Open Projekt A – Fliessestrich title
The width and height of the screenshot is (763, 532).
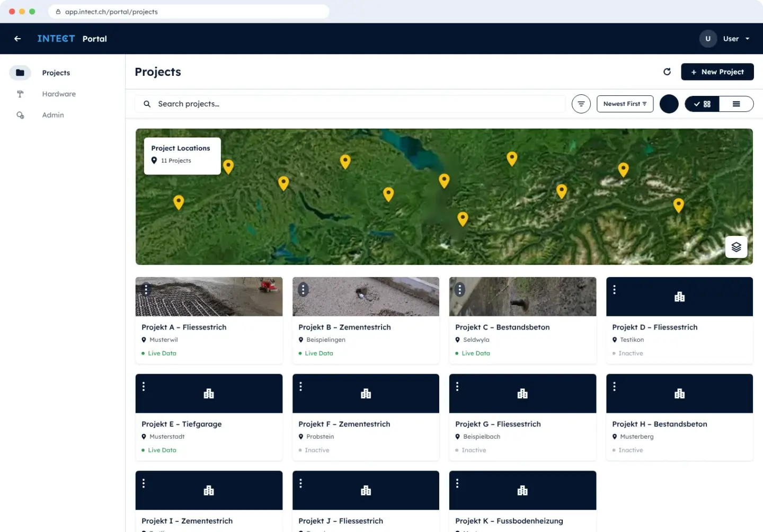tap(184, 327)
